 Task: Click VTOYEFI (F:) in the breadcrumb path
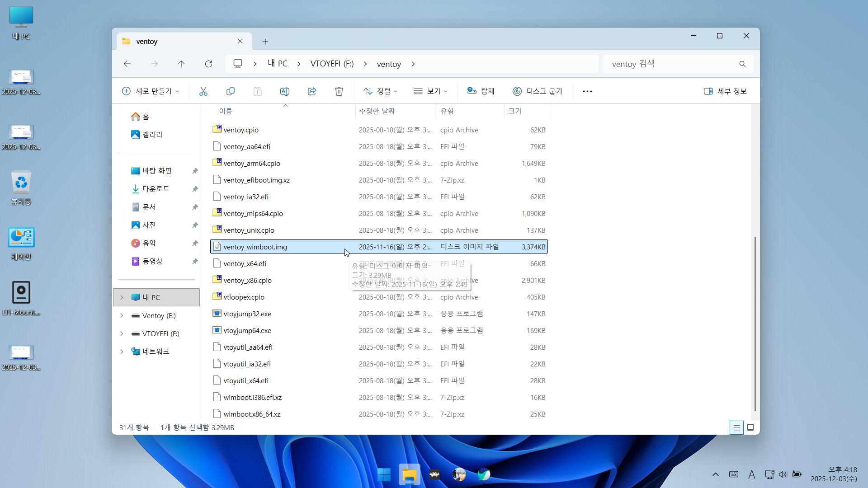point(332,64)
